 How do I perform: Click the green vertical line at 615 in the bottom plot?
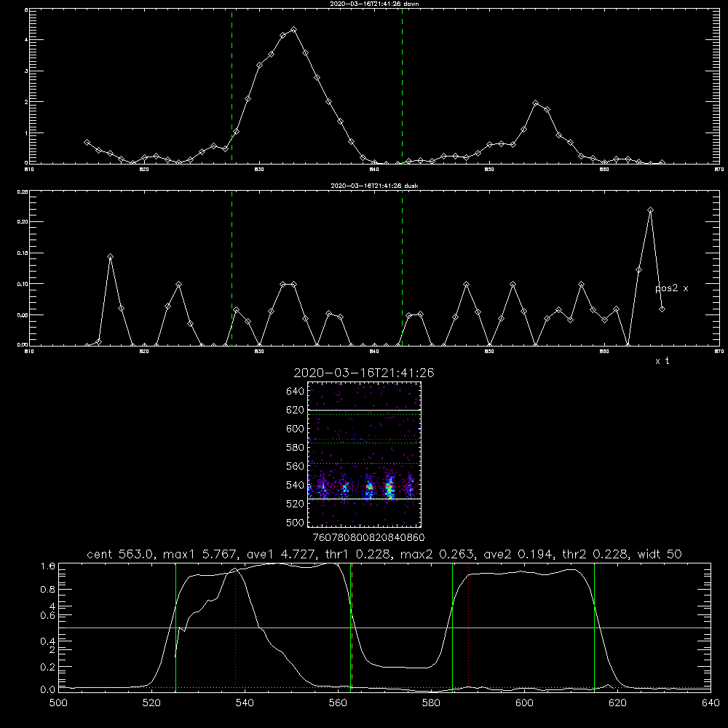pos(594,627)
